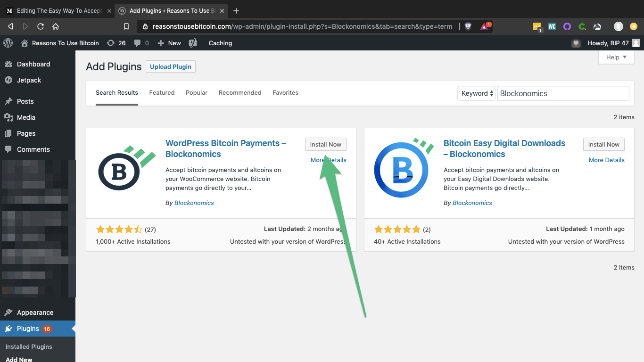
Task: Install WordPress Bitcoin Payments plugin
Action: tap(326, 144)
